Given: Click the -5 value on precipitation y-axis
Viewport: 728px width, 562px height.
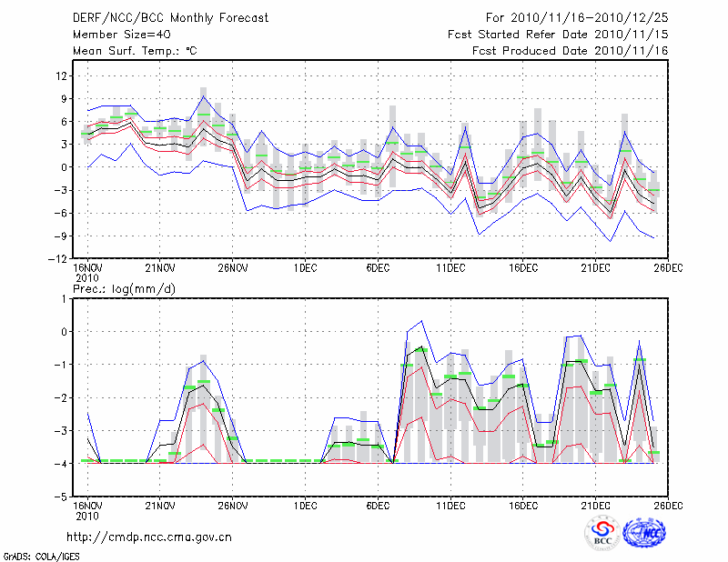Looking at the screenshot, I should (61, 497).
